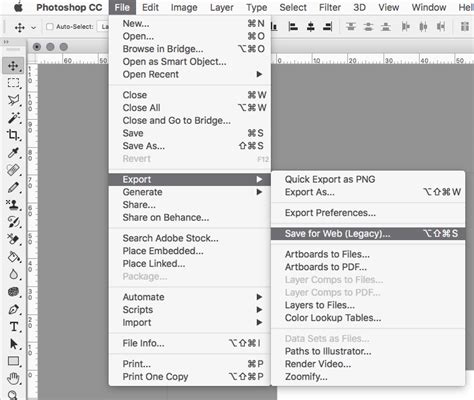Select the Clone Stamp tool
The height and width of the screenshot is (400, 474).
point(13,204)
